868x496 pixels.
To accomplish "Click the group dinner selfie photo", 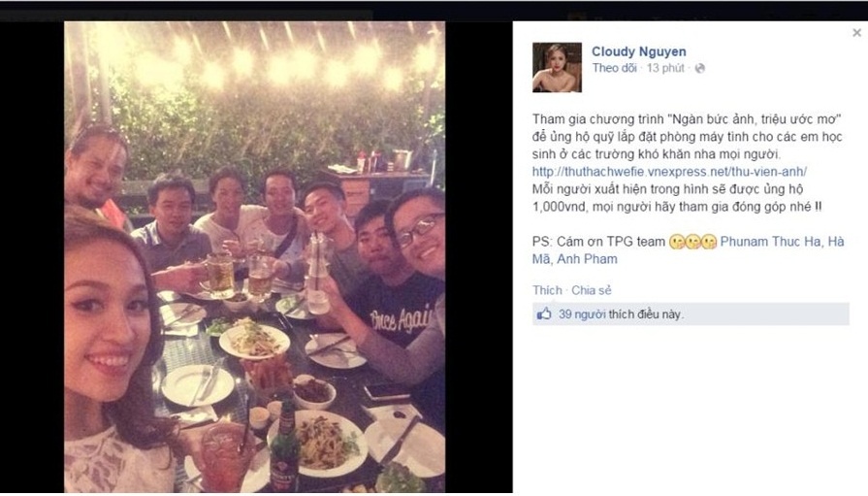I will tap(255, 256).
